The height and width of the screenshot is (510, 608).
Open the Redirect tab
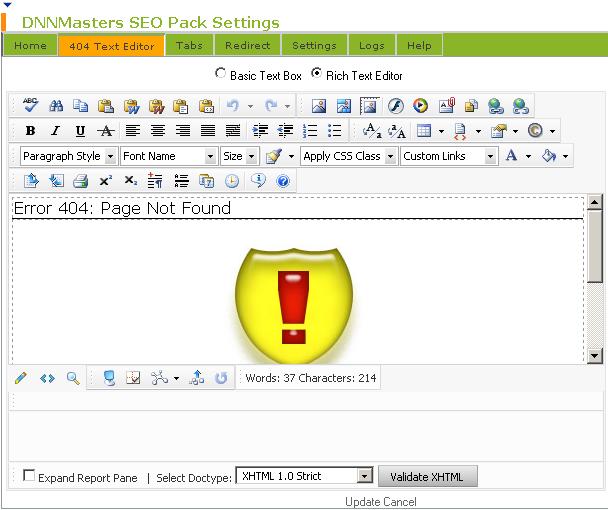pos(247,45)
